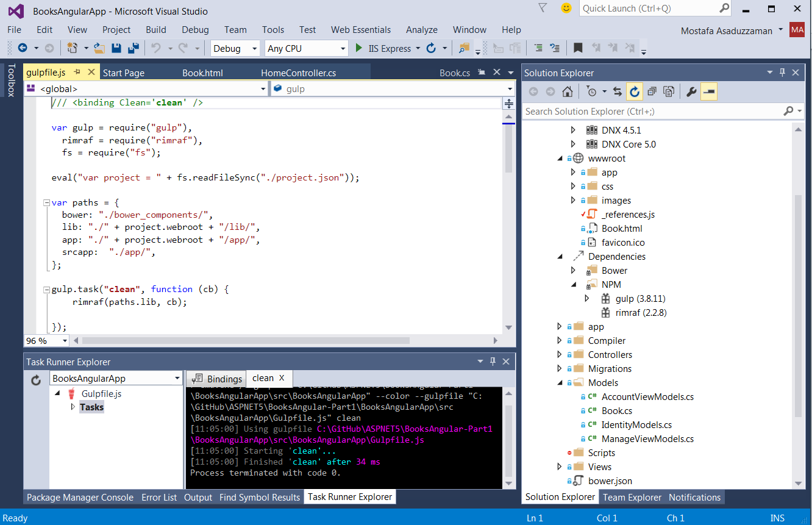Click the Open File folder icon
Screen dimensions: 812x525
click(99, 48)
